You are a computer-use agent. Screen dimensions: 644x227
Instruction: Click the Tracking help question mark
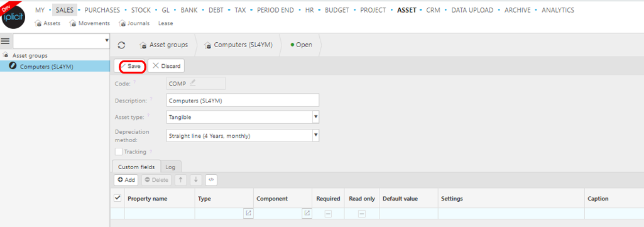[151, 152]
